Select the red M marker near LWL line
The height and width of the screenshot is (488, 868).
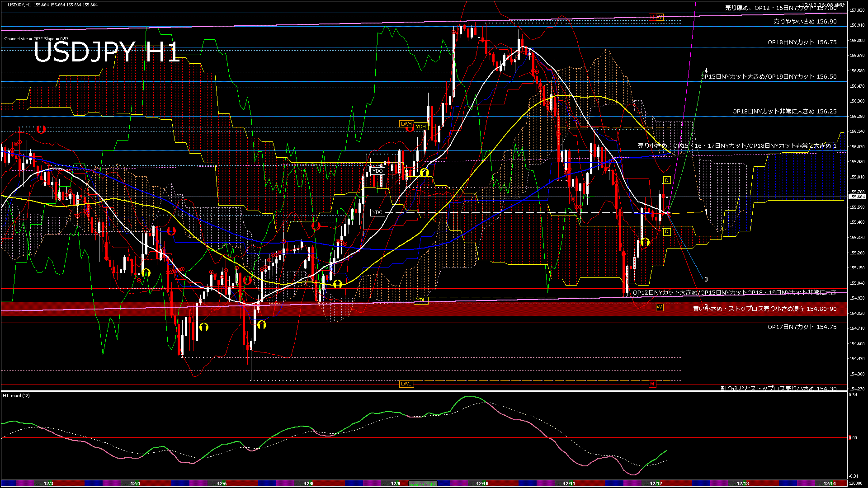tap(652, 384)
